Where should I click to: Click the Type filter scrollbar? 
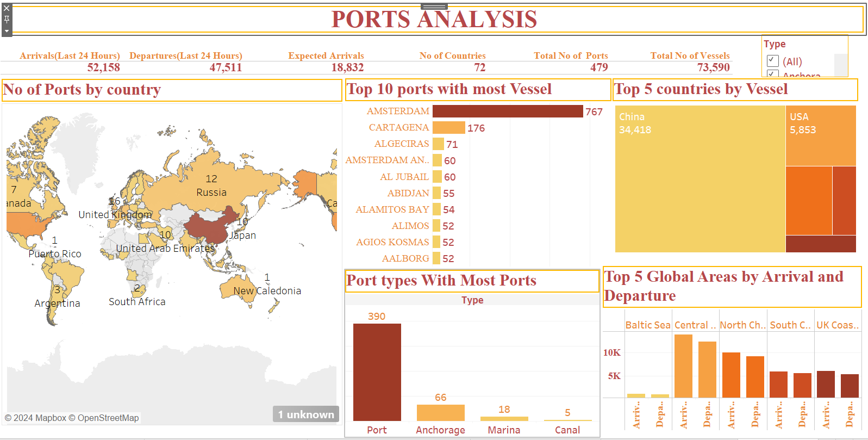[840, 65]
